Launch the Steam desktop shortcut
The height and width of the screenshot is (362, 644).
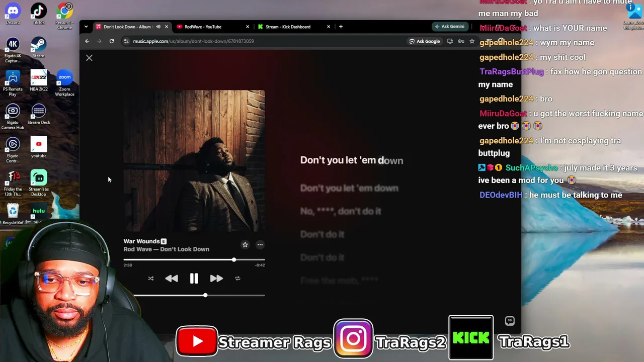[39, 48]
